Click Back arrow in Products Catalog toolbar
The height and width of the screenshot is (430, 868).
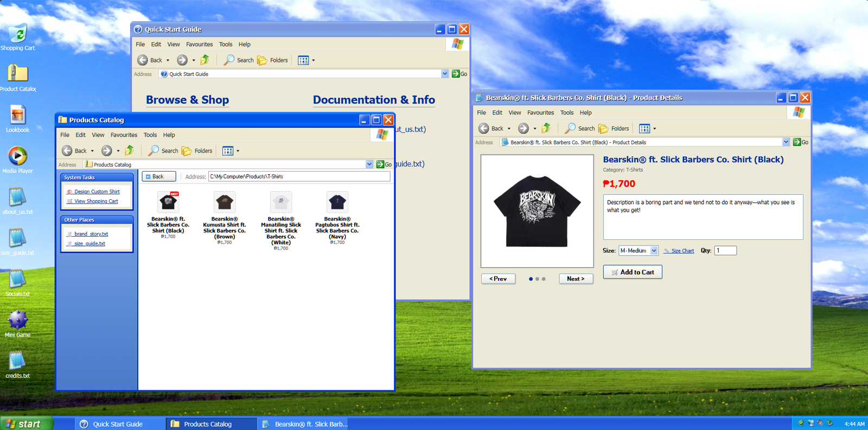pyautogui.click(x=67, y=151)
